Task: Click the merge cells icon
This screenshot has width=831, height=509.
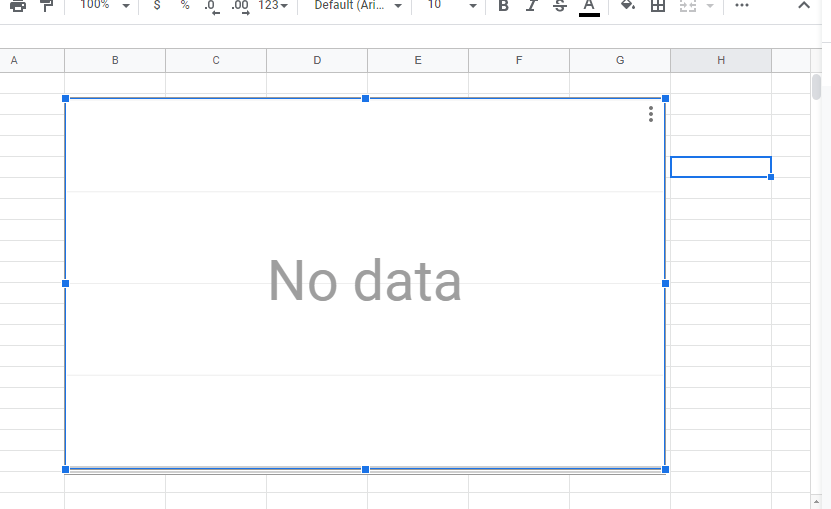Action: click(x=688, y=5)
